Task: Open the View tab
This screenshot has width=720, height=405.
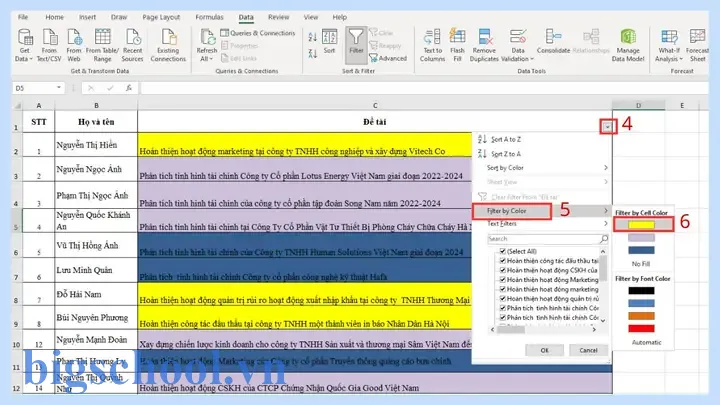Action: click(x=311, y=17)
